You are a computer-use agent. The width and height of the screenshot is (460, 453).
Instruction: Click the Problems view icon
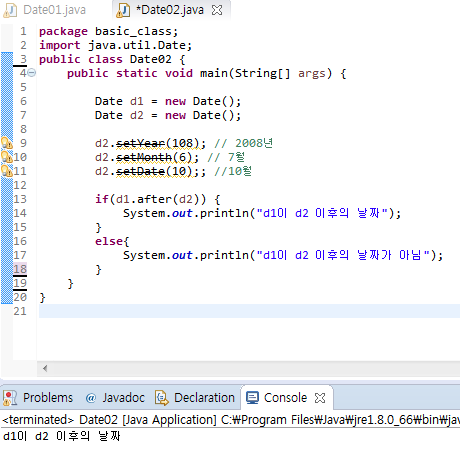point(10,398)
